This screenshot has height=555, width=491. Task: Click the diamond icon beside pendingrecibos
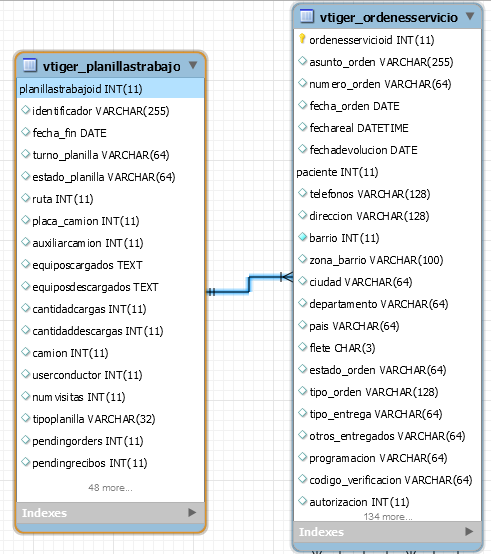coord(25,462)
